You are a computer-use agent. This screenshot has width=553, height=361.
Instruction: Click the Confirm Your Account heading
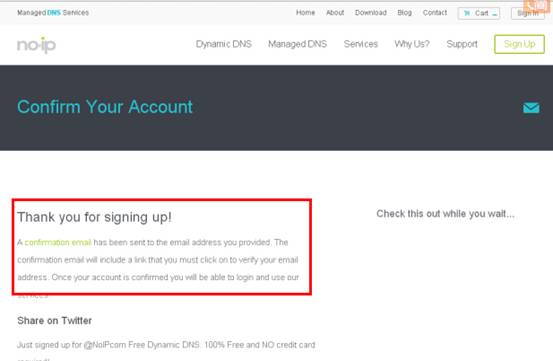pos(105,107)
